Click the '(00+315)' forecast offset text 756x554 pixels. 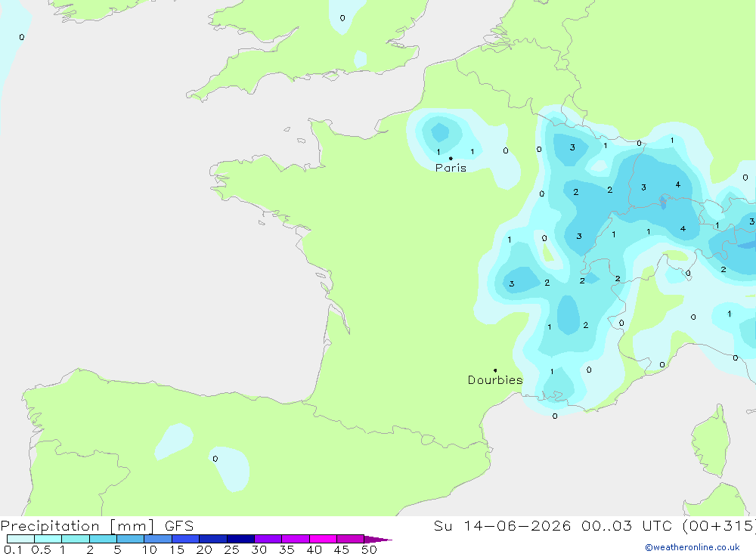[x=719, y=526]
